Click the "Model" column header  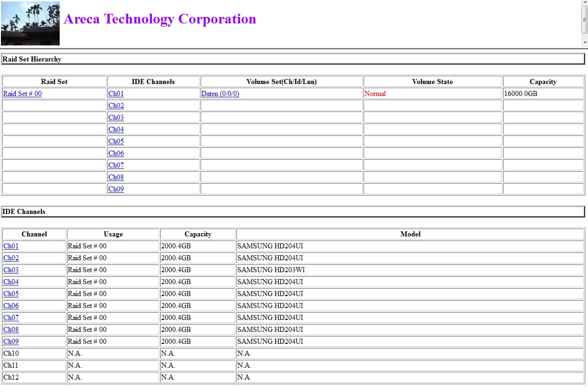coord(410,234)
